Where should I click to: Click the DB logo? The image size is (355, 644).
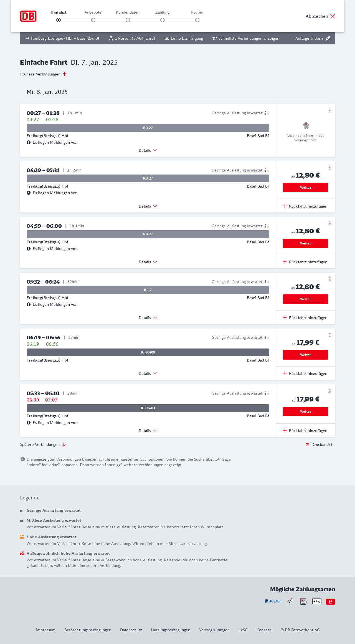[28, 16]
